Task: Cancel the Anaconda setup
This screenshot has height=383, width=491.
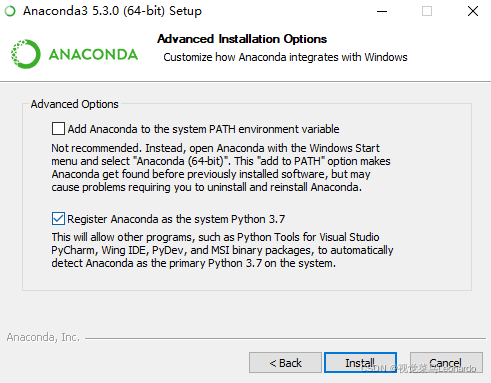Action: tap(446, 362)
